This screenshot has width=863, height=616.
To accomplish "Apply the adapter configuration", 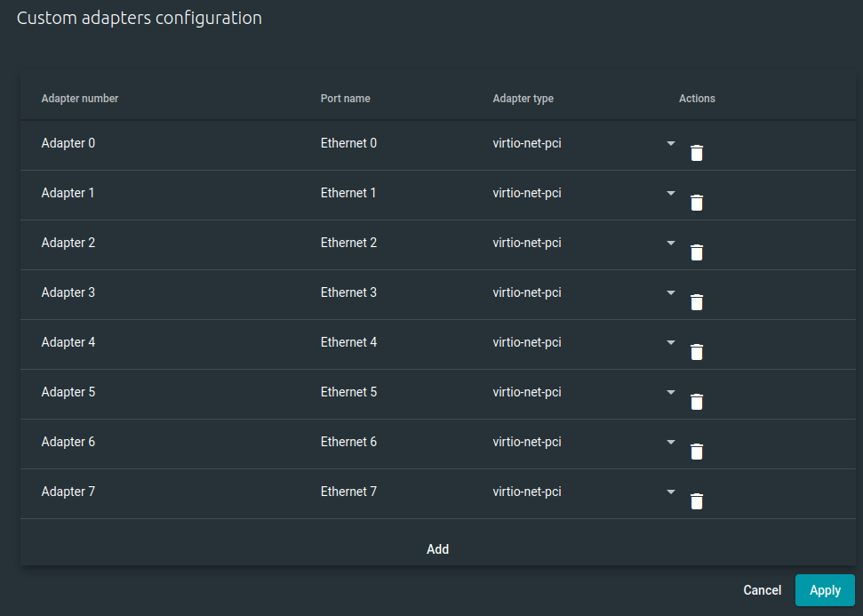I will tap(825, 590).
